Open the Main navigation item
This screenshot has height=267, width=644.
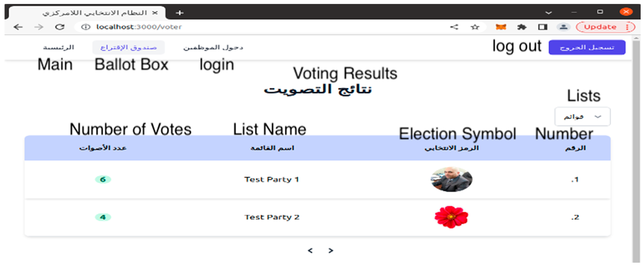click(x=59, y=47)
